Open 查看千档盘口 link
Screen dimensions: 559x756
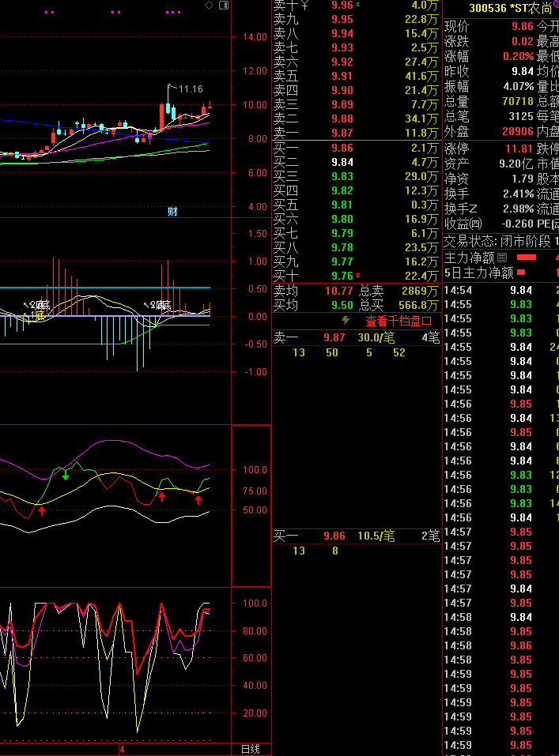pyautogui.click(x=398, y=322)
